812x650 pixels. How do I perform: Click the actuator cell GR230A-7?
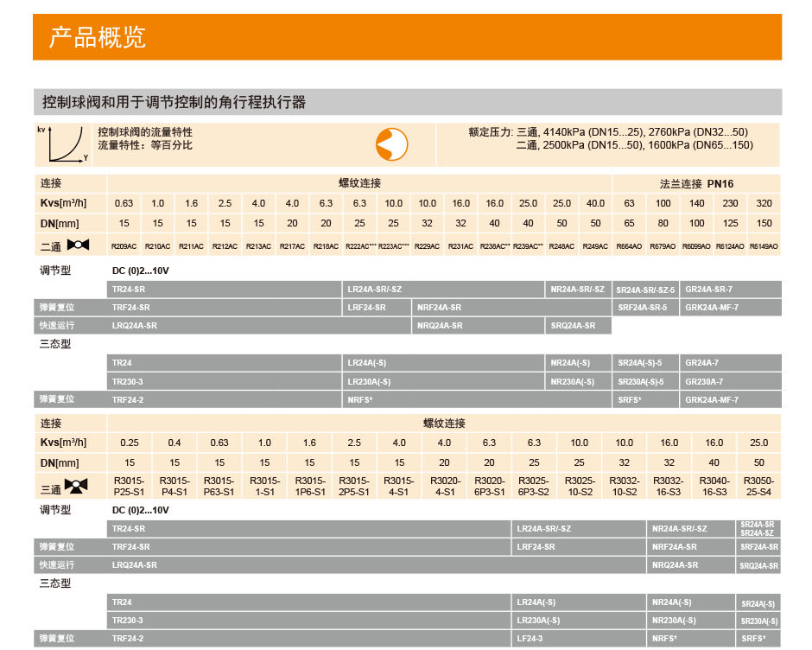(731, 382)
